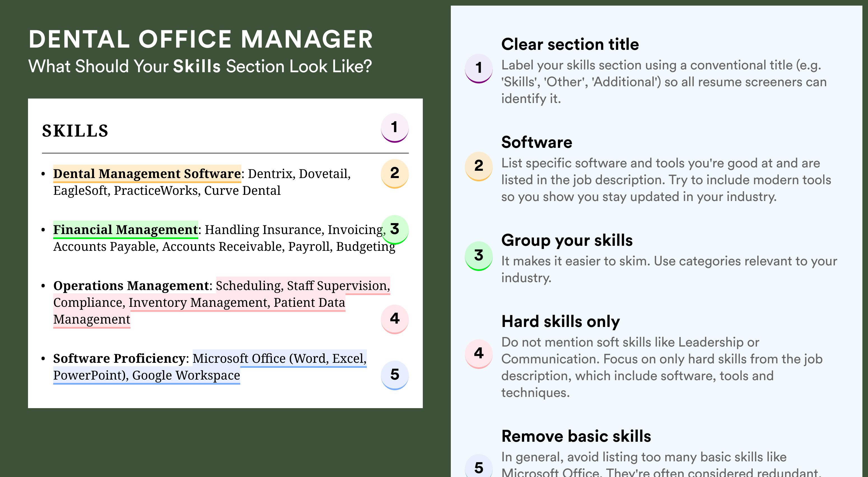Click badge 2 next to Software tip
The image size is (868, 477).
point(479,166)
